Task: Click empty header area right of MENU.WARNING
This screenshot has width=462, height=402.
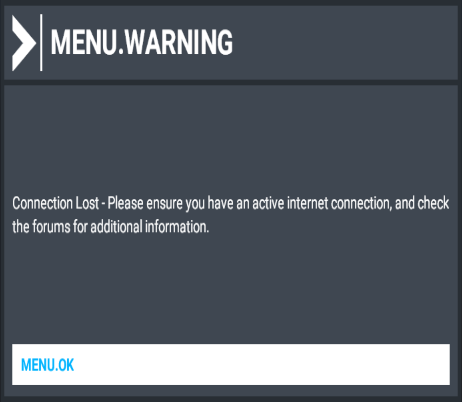Action: (343, 42)
